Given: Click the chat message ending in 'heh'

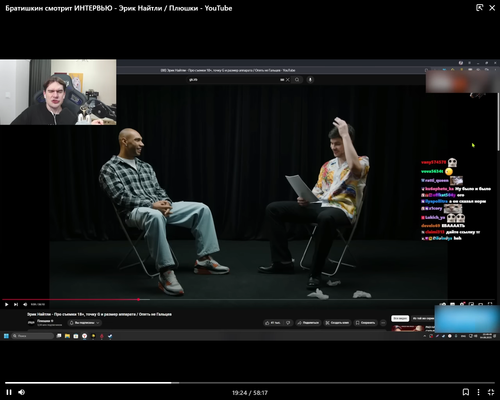Looking at the screenshot, I should [x=441, y=238].
